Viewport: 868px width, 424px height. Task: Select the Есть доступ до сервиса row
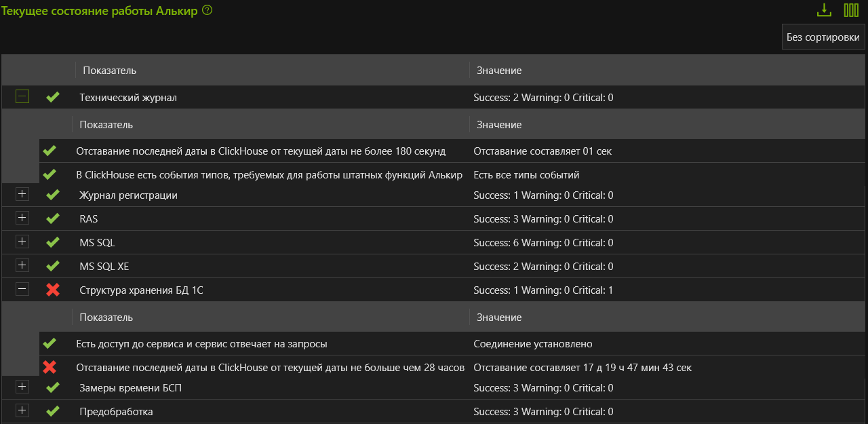[201, 344]
